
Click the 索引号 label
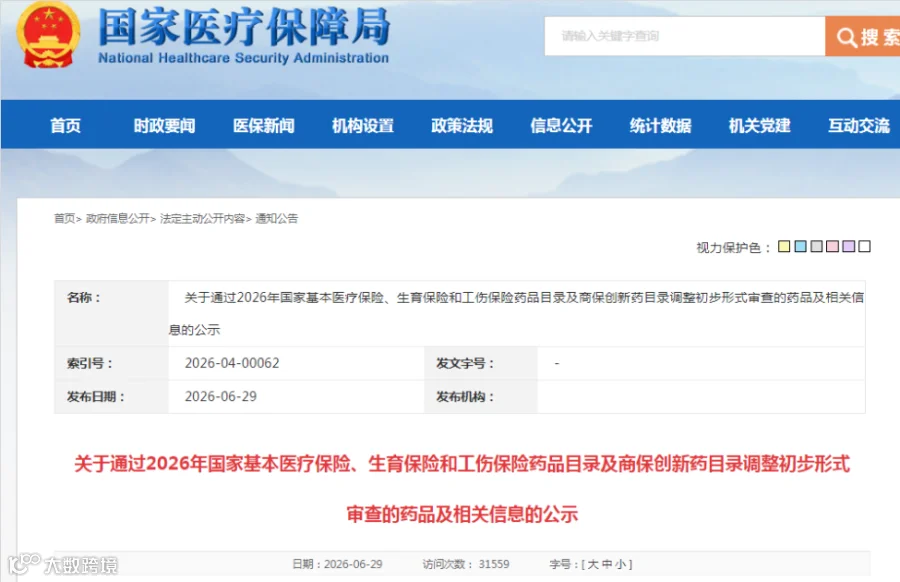90,363
